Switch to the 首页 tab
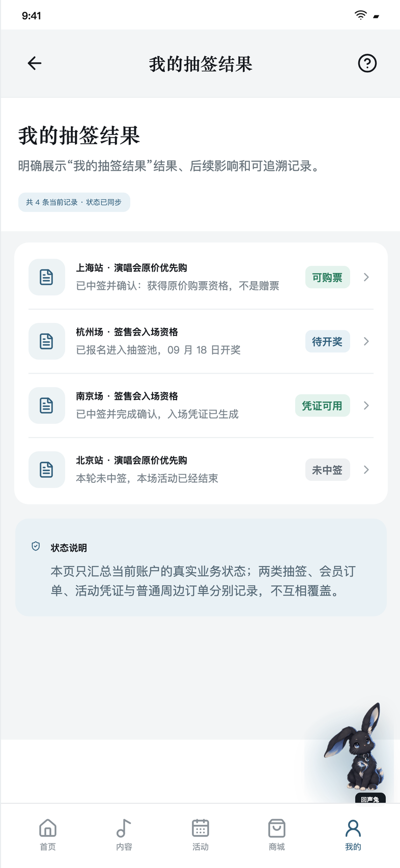This screenshot has width=400, height=868. pyautogui.click(x=48, y=835)
